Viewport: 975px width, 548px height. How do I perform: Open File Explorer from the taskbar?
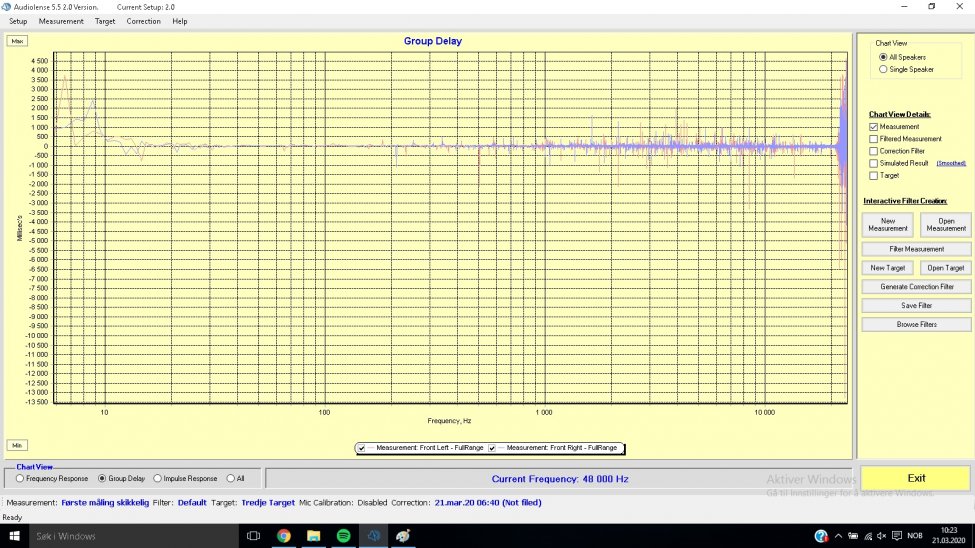point(313,536)
